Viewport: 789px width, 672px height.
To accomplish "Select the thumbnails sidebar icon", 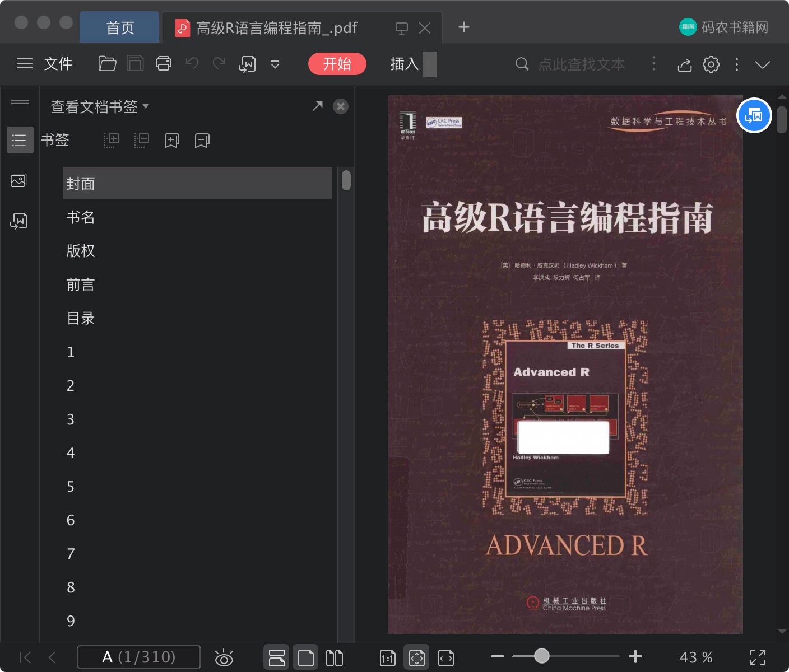I will 18,181.
